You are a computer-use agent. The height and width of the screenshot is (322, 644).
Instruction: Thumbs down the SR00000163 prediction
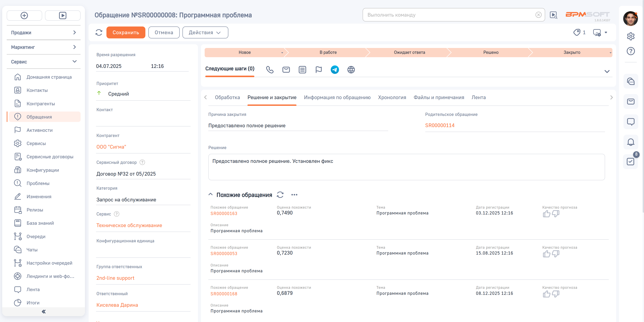pyautogui.click(x=556, y=214)
